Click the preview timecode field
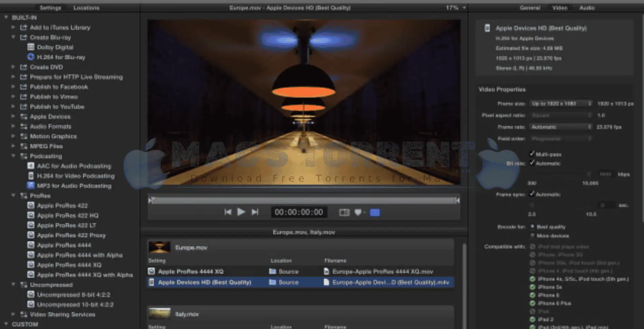 tap(299, 212)
